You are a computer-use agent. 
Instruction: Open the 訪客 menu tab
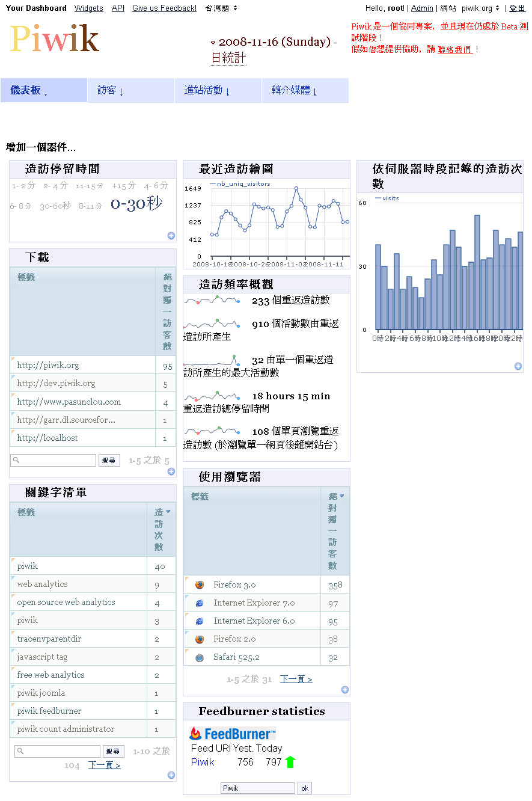click(131, 90)
